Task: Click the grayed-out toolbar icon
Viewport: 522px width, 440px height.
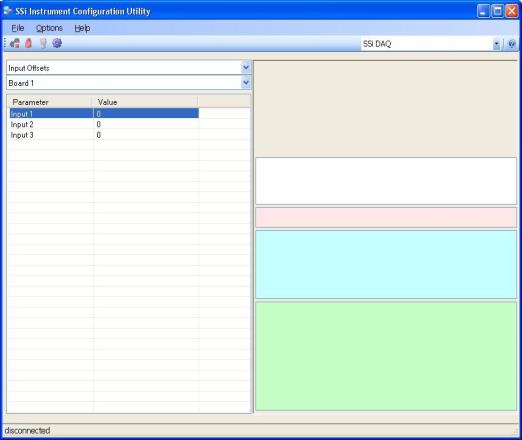Action: tap(43, 43)
